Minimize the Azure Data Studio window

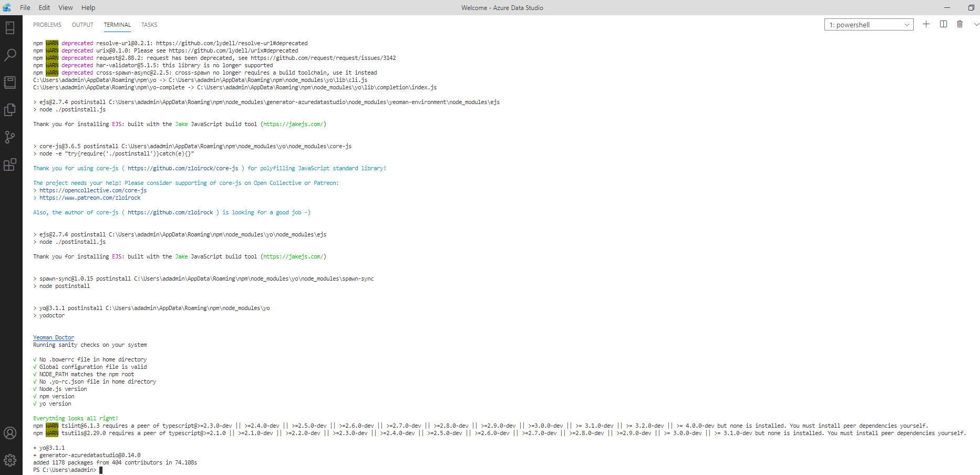[947, 7]
